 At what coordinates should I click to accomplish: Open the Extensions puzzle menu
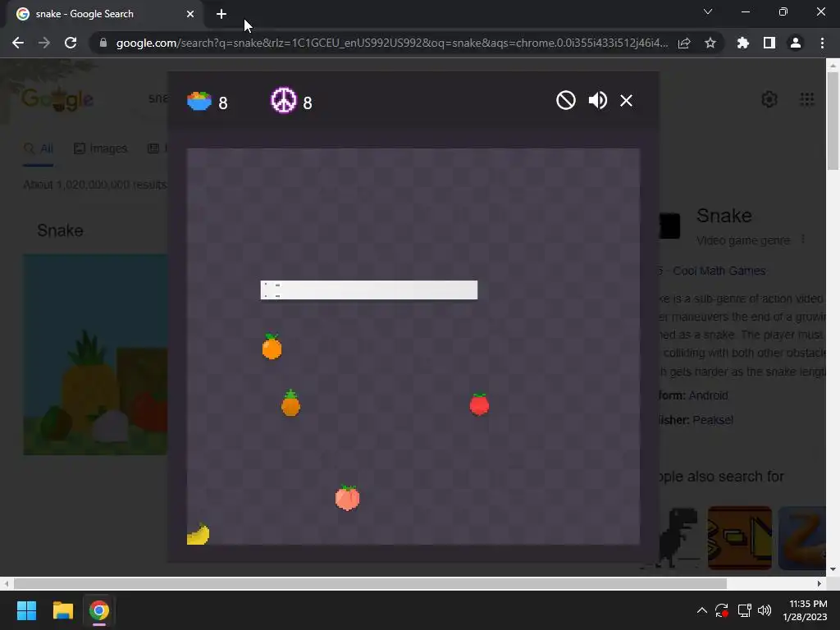click(742, 43)
